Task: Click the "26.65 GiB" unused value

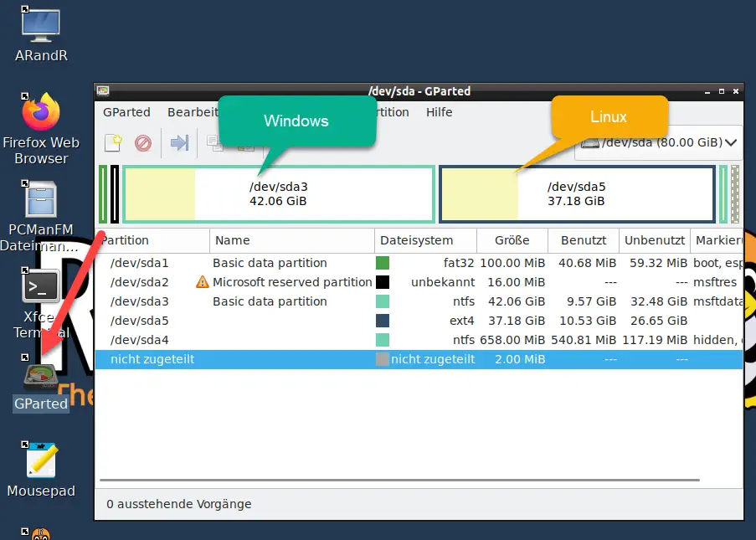Action: click(x=659, y=321)
